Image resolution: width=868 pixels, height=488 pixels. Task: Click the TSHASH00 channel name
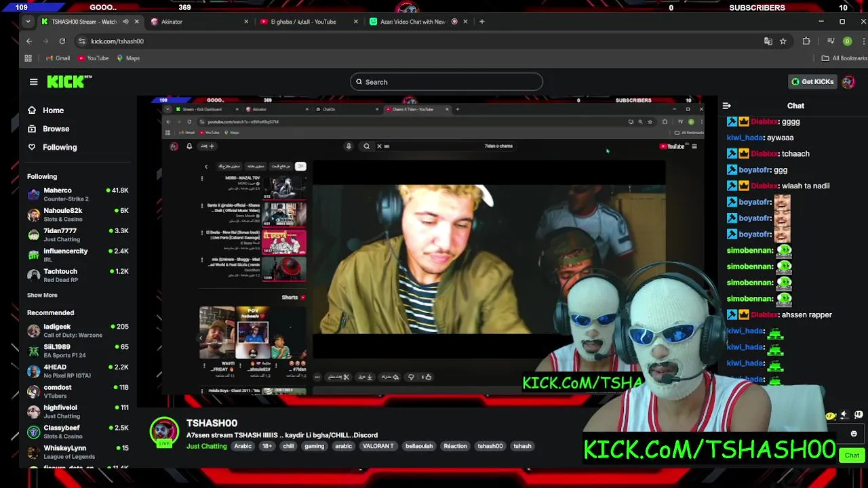point(212,423)
